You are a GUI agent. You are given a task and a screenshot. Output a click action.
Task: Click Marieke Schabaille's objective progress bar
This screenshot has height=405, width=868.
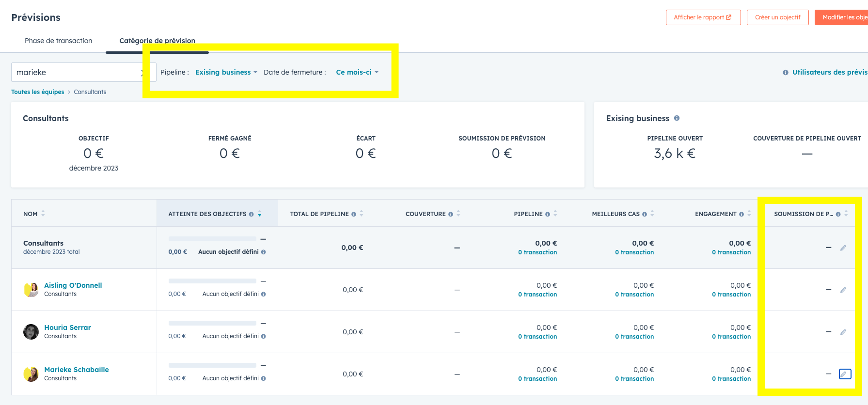tap(212, 365)
